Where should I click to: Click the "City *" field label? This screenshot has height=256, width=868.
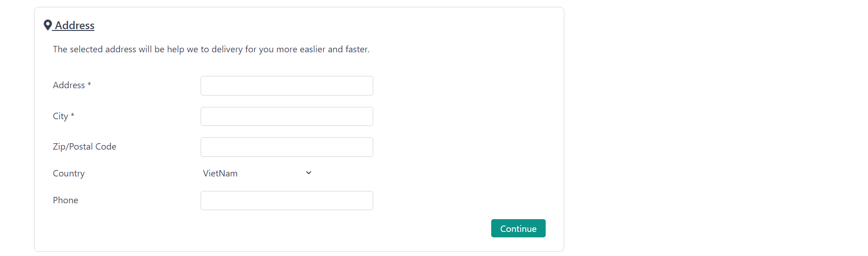[64, 116]
